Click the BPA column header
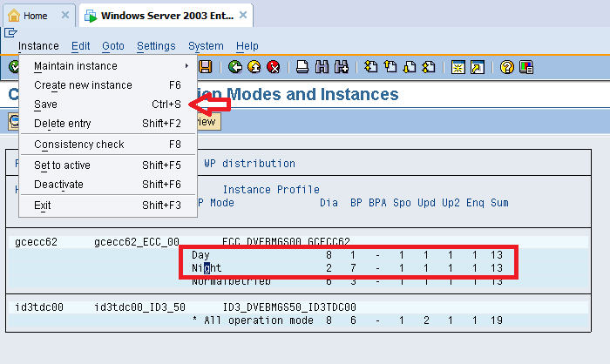This screenshot has height=364, width=610. click(x=377, y=203)
